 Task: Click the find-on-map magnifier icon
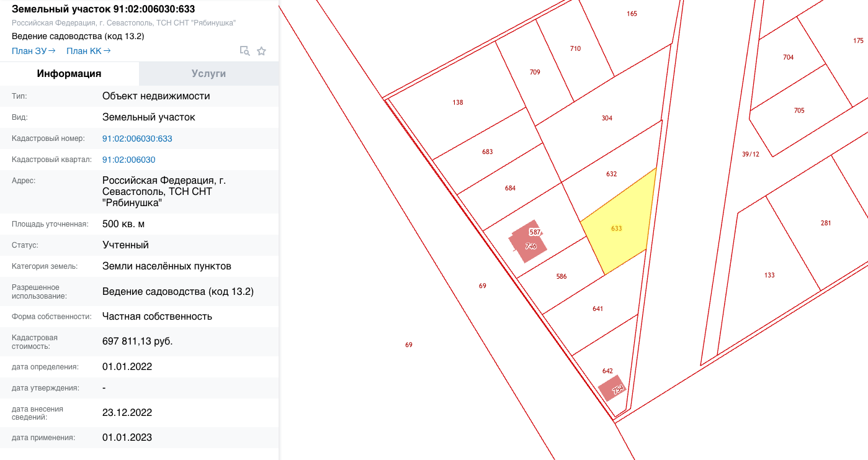point(244,51)
